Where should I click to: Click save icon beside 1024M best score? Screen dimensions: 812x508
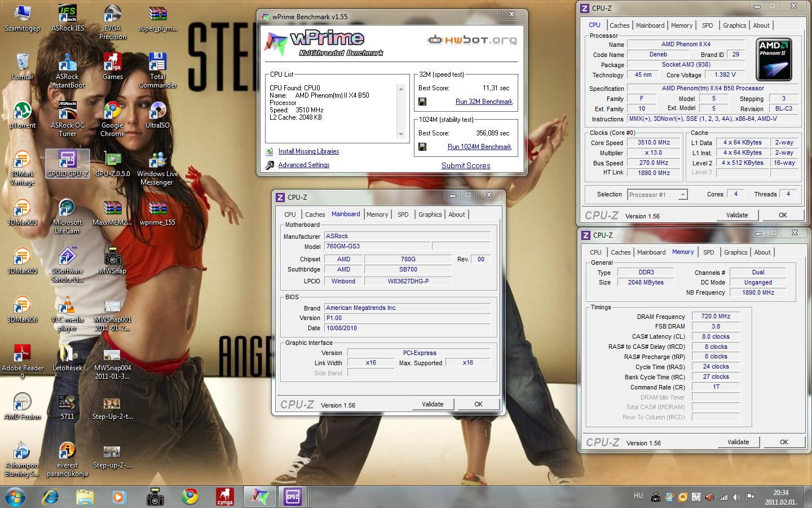pos(422,147)
